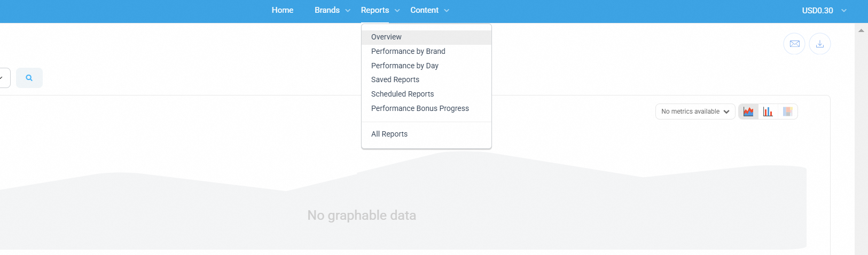
Task: Switch to the area chart view
Action: point(748,111)
